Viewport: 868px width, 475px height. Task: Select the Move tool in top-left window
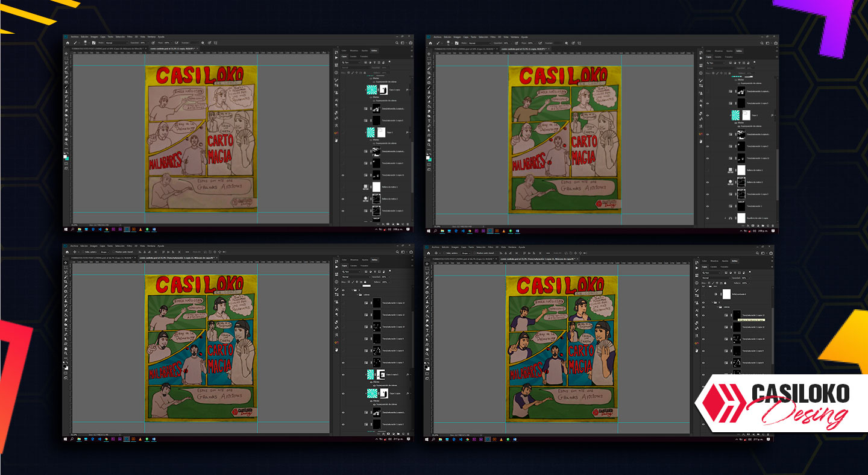coord(66,54)
